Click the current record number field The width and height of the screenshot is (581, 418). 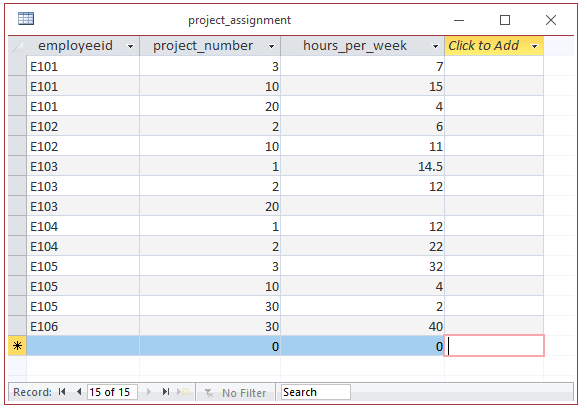pos(112,392)
